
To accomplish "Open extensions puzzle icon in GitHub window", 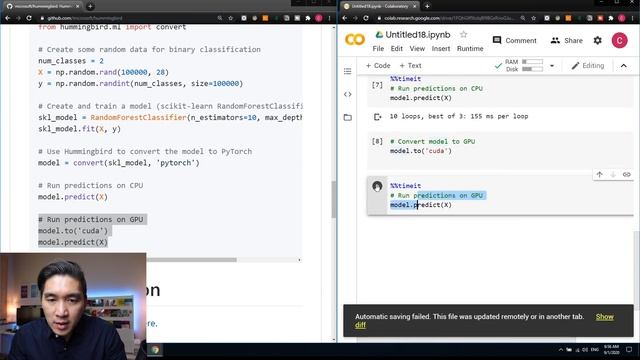I will click(x=308, y=18).
